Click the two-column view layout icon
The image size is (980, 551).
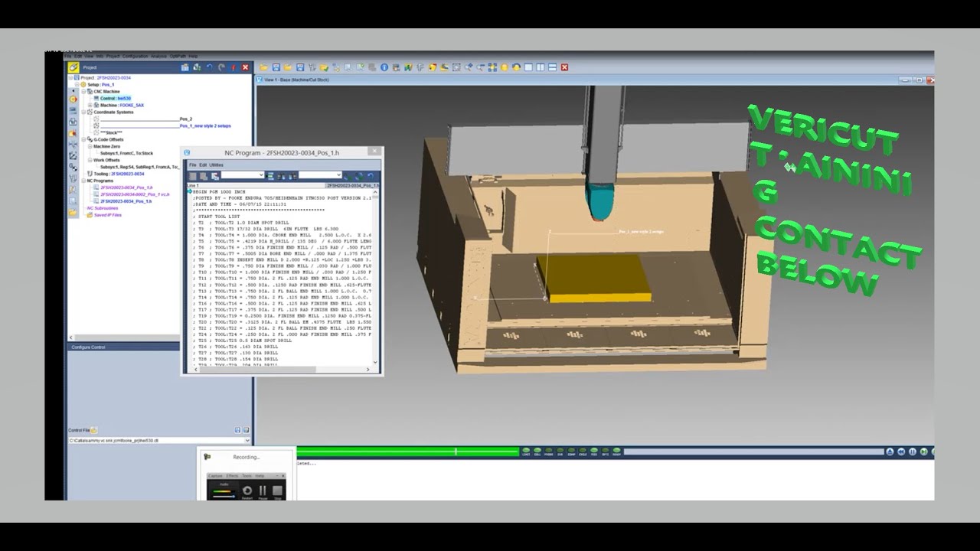[x=541, y=67]
